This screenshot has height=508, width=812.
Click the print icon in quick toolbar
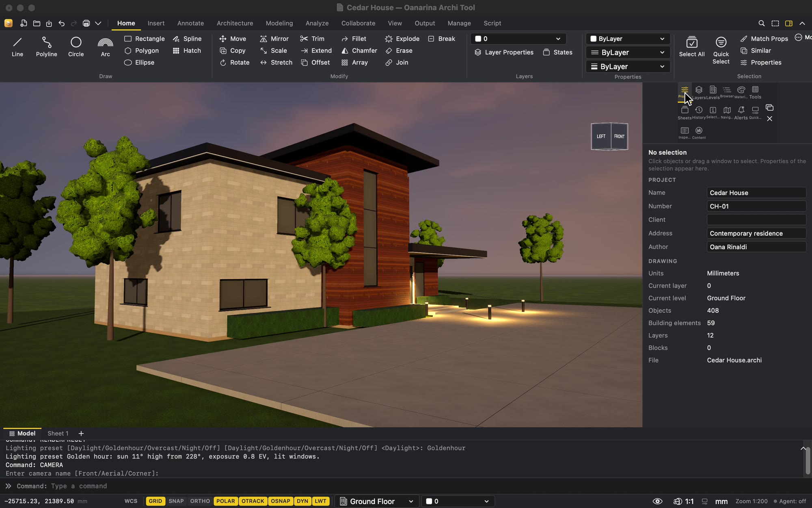tap(86, 23)
